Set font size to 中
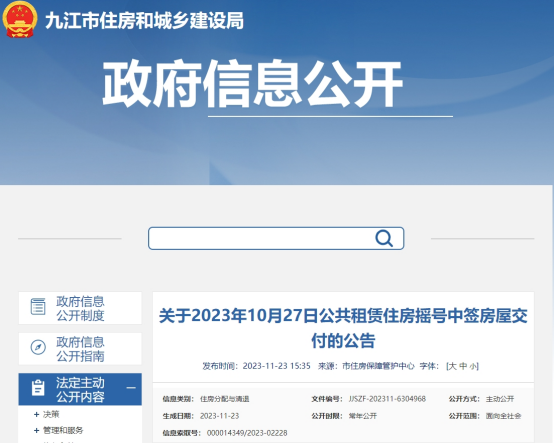The height and width of the screenshot is (444, 554). point(463,366)
